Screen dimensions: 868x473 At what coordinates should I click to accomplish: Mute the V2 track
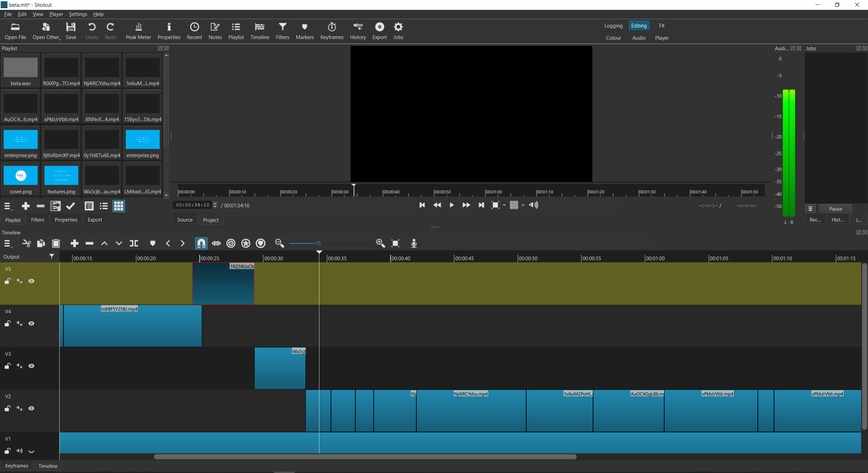(19, 409)
